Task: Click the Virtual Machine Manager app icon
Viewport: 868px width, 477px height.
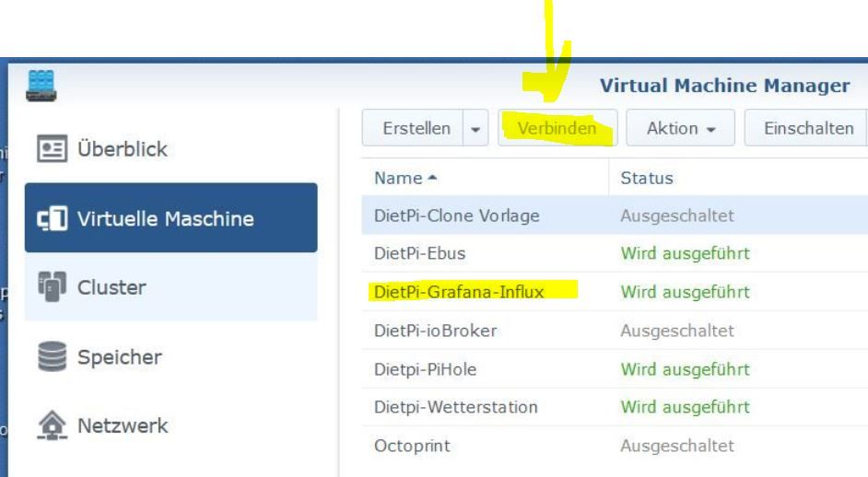Action: pyautogui.click(x=41, y=86)
